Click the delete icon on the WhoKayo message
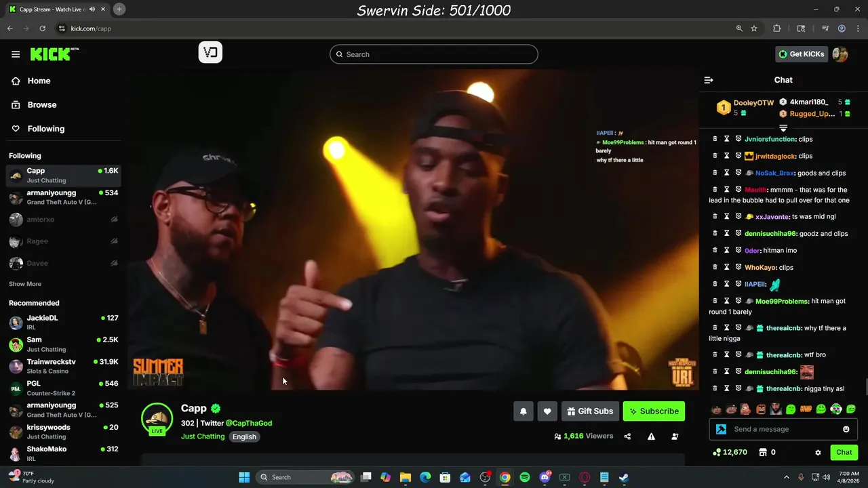The image size is (868, 488). pyautogui.click(x=714, y=267)
